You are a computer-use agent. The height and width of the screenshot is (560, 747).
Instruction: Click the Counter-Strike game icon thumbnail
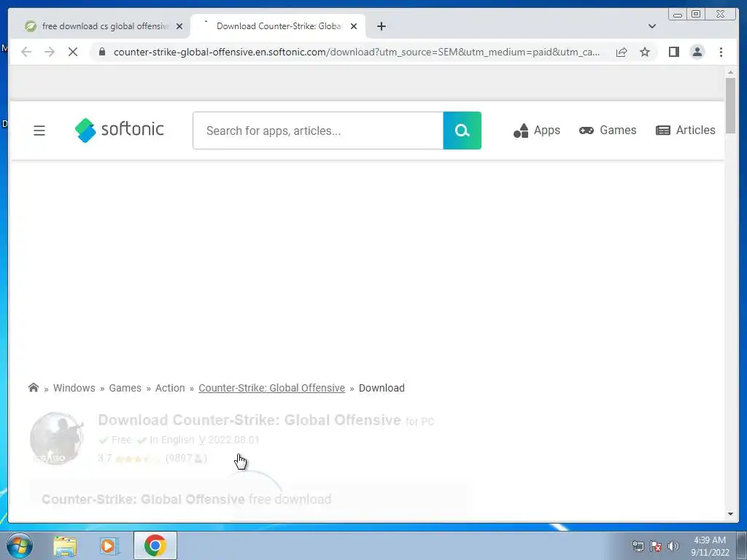point(57,438)
